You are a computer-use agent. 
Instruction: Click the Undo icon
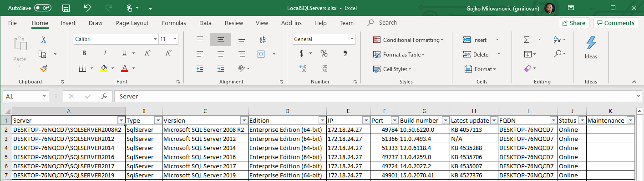[87, 8]
